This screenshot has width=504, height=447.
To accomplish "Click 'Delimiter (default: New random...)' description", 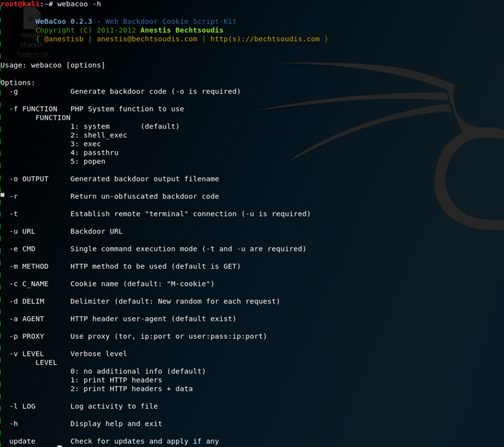I will (x=175, y=302).
